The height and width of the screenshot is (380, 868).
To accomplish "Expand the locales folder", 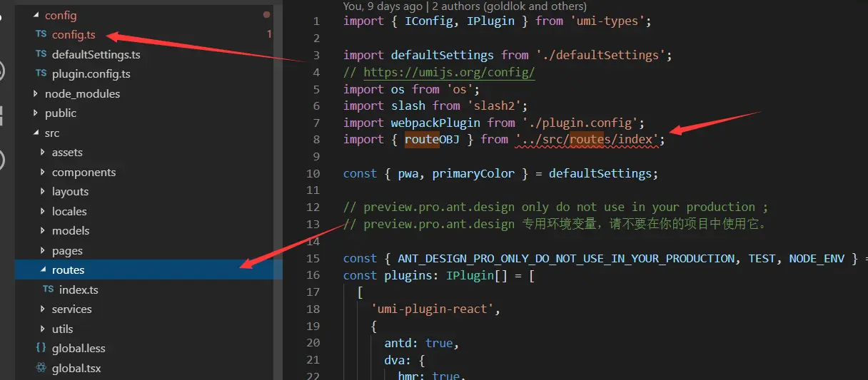I will tap(44, 211).
